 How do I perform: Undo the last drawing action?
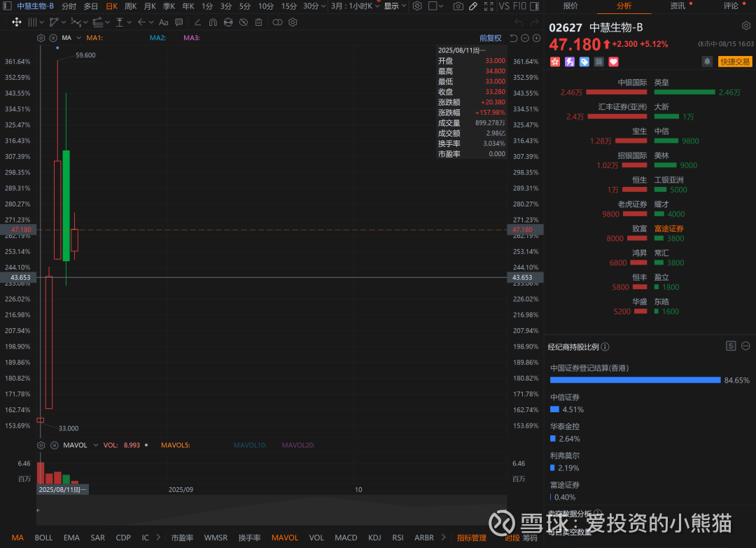point(519,22)
